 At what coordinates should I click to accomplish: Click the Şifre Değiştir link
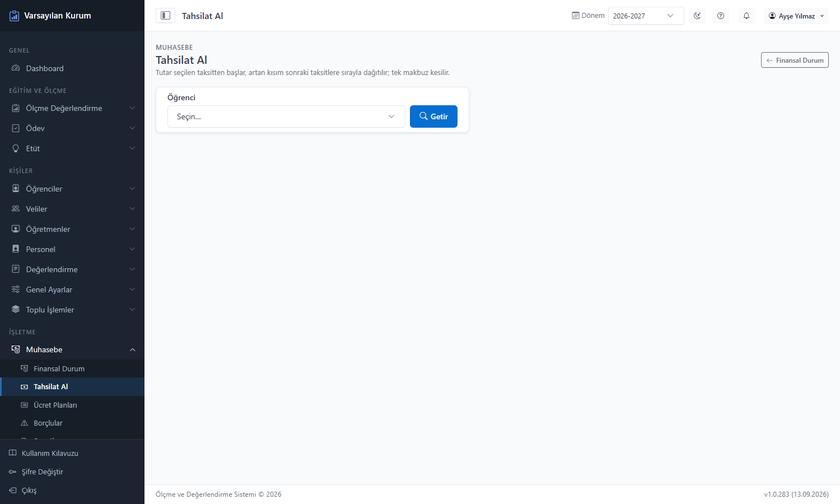pyautogui.click(x=43, y=472)
